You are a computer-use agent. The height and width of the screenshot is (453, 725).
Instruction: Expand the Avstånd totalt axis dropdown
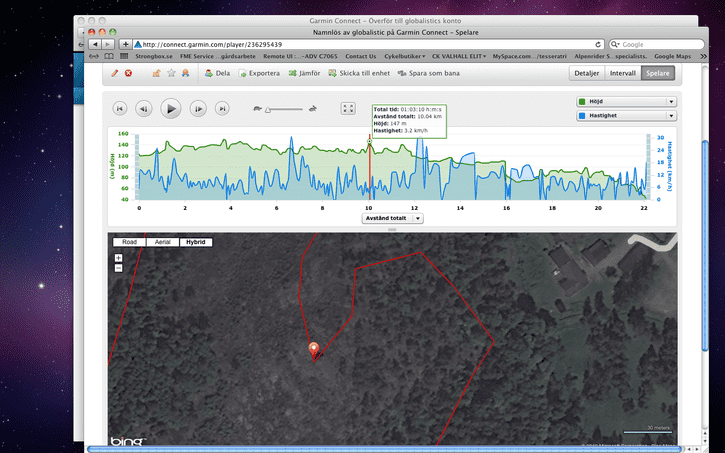pos(392,218)
